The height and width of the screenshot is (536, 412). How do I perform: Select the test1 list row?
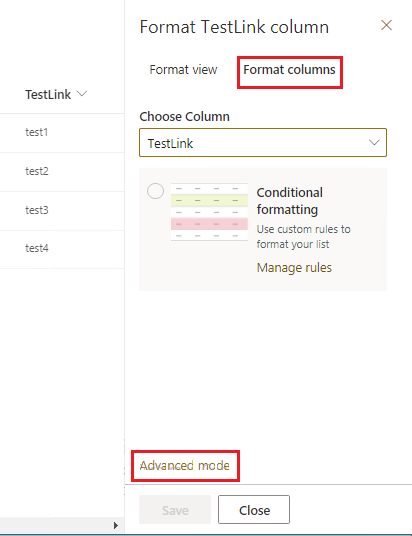click(x=62, y=133)
